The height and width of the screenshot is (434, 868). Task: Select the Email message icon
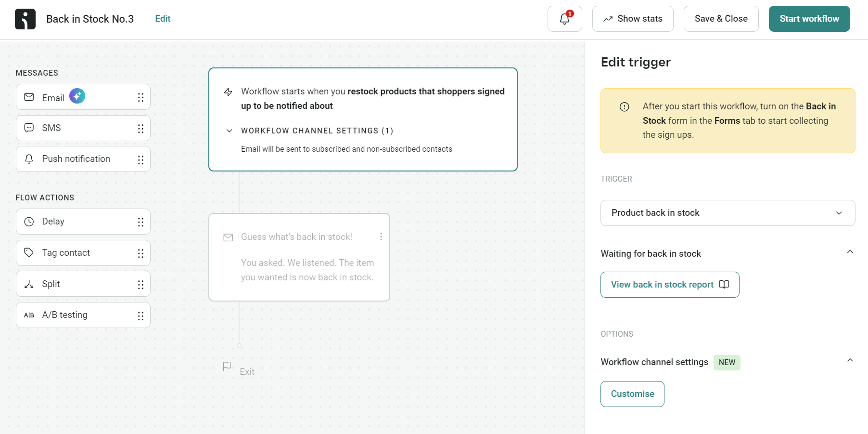coord(29,97)
